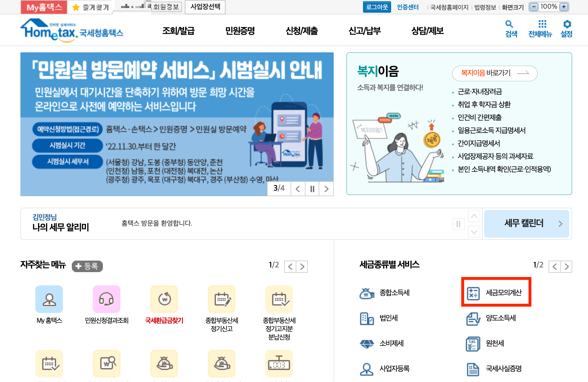This screenshot has width=588, height=382.
Task: Go to next 자주찾는 메뉴 page
Action: pyautogui.click(x=302, y=267)
